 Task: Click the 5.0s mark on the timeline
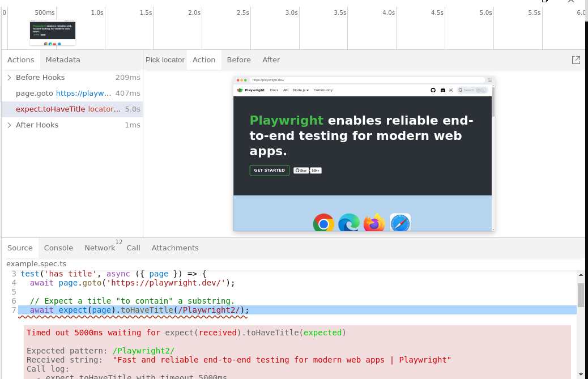coord(486,12)
